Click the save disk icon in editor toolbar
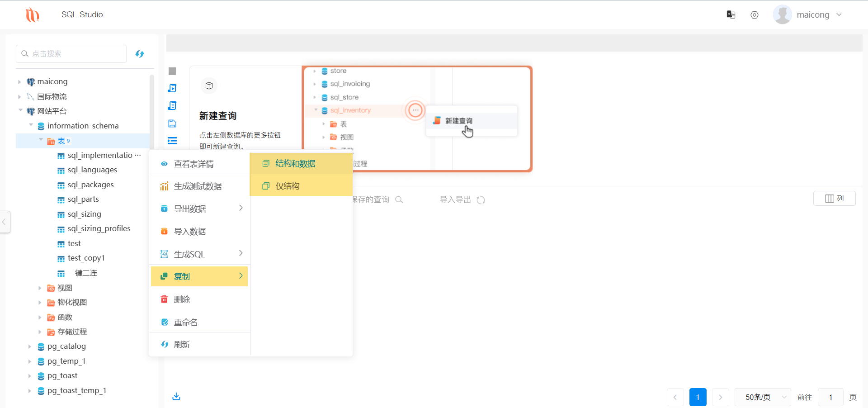Screen dimensions: 868x408 pyautogui.click(x=172, y=123)
